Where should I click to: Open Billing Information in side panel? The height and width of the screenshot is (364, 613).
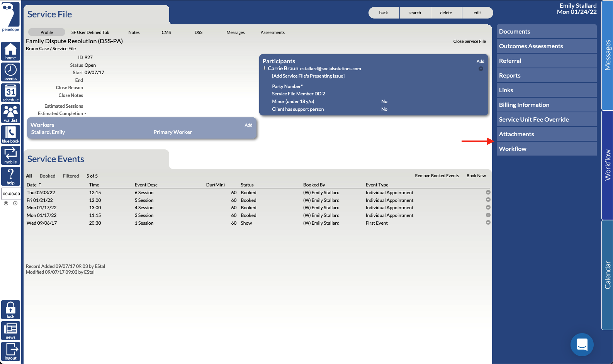[x=547, y=105]
